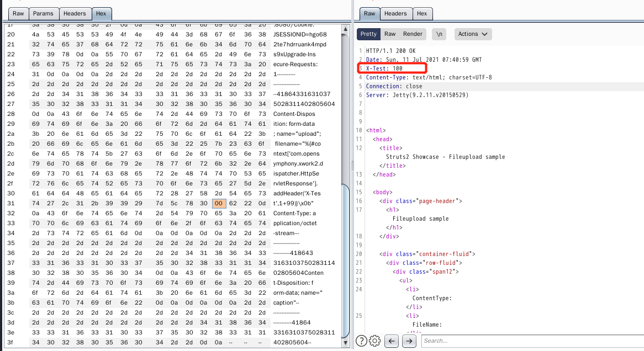The image size is (644, 351).
Task: Click in the response Search field
Action: [x=530, y=341]
